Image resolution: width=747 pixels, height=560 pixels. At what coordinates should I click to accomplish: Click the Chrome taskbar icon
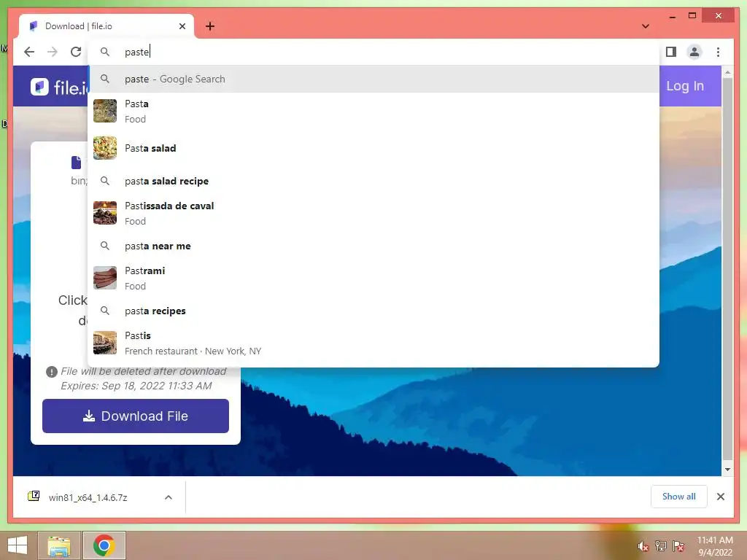pyautogui.click(x=104, y=545)
